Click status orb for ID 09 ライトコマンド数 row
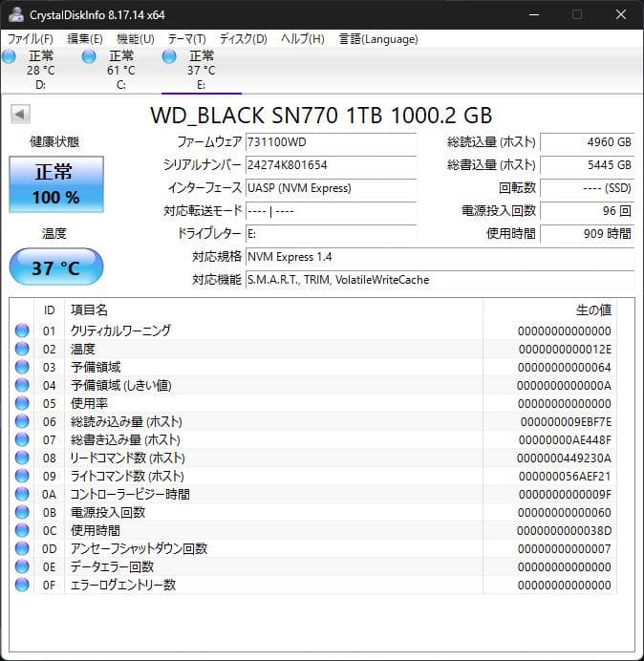 (x=22, y=476)
